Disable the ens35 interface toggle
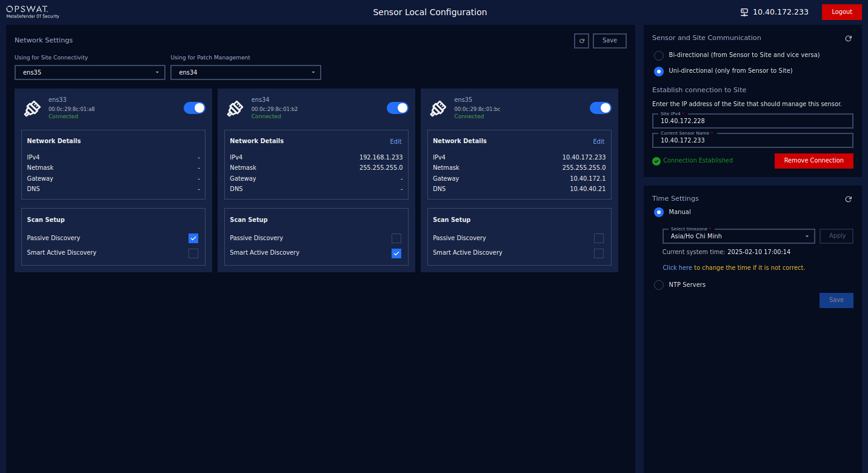 click(601, 108)
